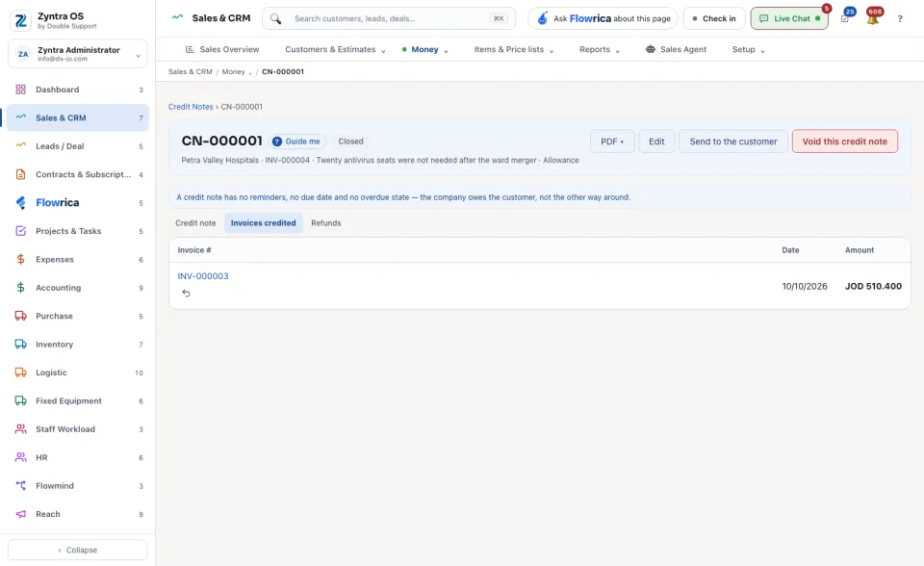Click the CN-000001 page heading
Image resolution: width=924 pixels, height=566 pixels.
(221, 141)
